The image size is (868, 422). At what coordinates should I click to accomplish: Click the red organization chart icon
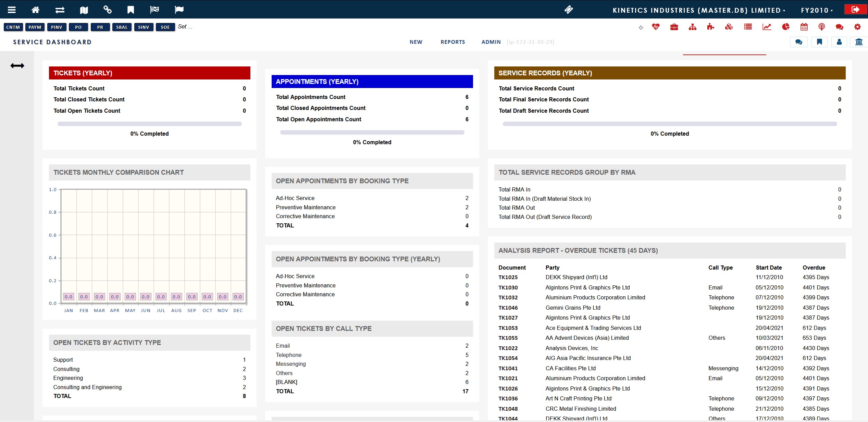coord(693,27)
